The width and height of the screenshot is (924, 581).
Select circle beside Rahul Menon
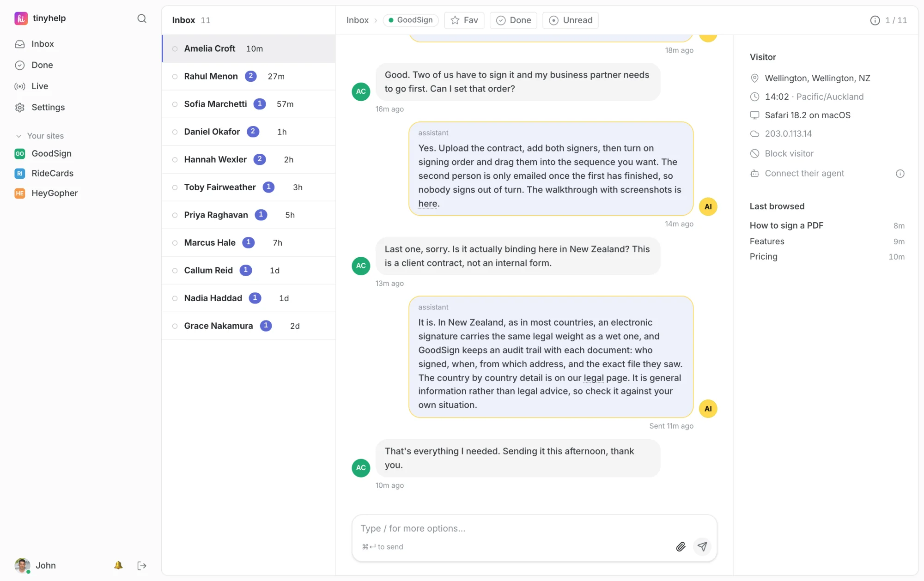[175, 76]
